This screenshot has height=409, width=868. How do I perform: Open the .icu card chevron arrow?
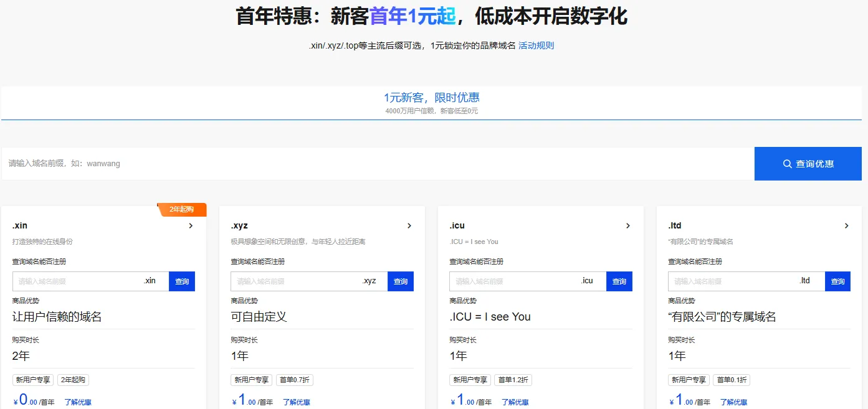click(628, 226)
